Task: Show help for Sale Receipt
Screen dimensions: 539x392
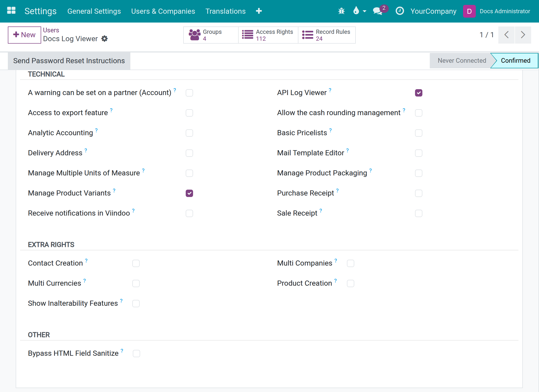Action: 321,211
